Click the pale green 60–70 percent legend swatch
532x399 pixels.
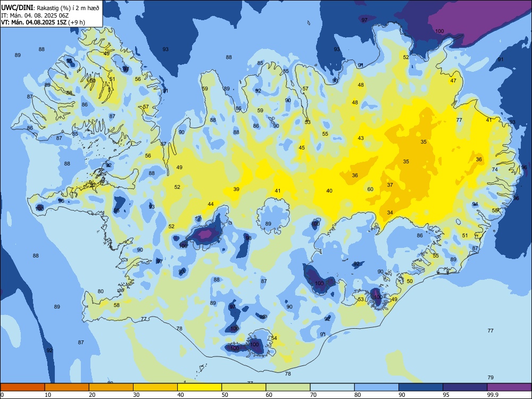(x=288, y=387)
